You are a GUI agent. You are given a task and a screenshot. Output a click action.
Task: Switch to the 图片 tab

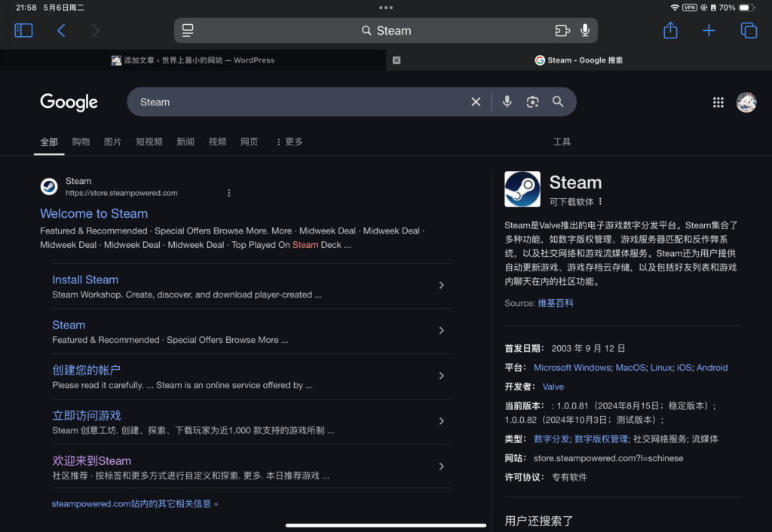tap(113, 142)
